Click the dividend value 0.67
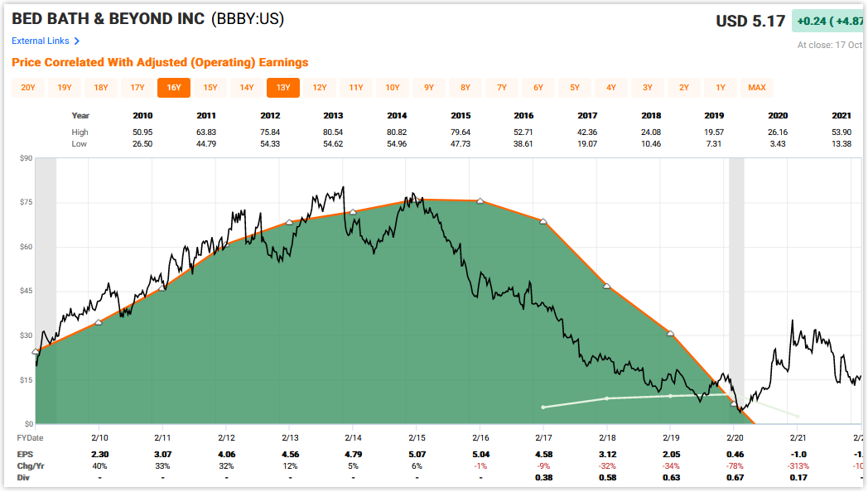Image resolution: width=868 pixels, height=492 pixels. (735, 478)
